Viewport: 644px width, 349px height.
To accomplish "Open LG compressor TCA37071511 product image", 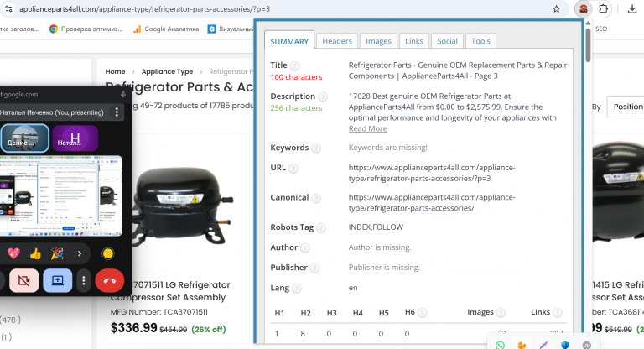I will [182, 206].
